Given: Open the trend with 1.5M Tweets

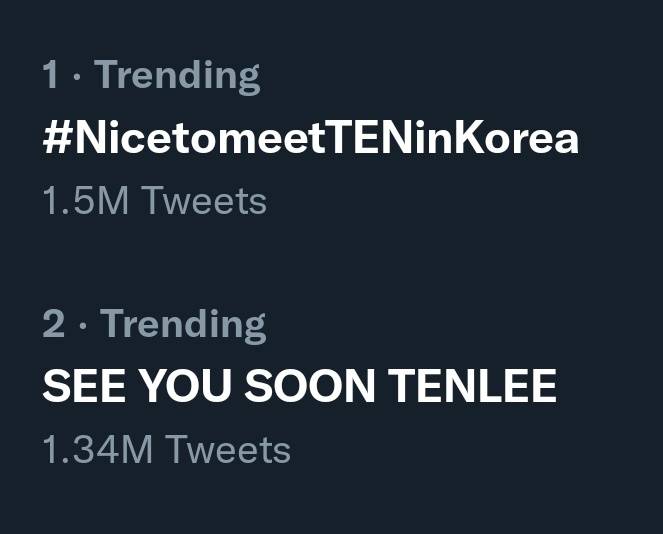Looking at the screenshot, I should [x=310, y=138].
